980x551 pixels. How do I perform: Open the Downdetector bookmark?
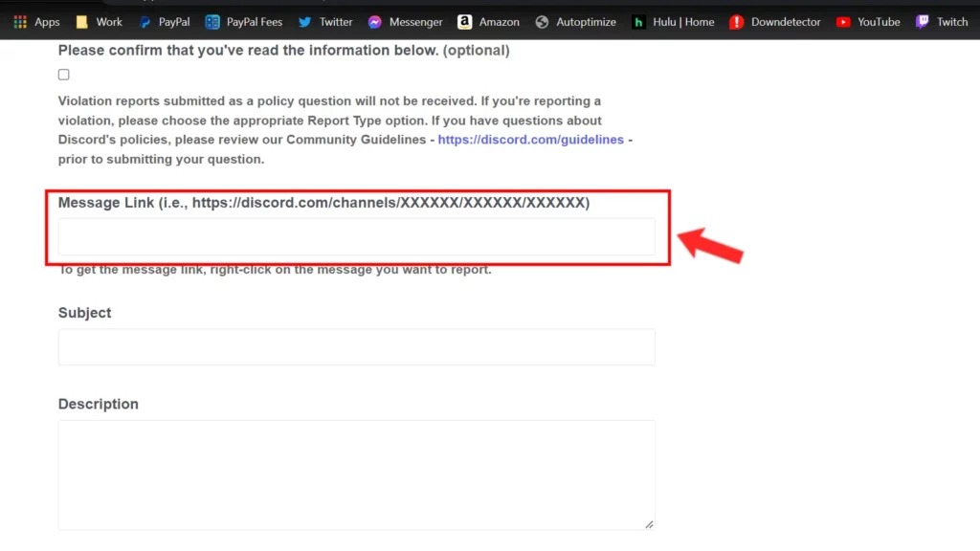click(x=775, y=22)
